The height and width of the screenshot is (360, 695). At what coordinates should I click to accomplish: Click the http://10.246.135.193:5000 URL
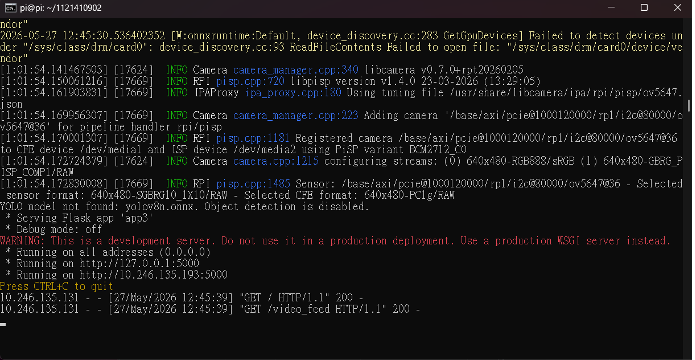point(154,275)
